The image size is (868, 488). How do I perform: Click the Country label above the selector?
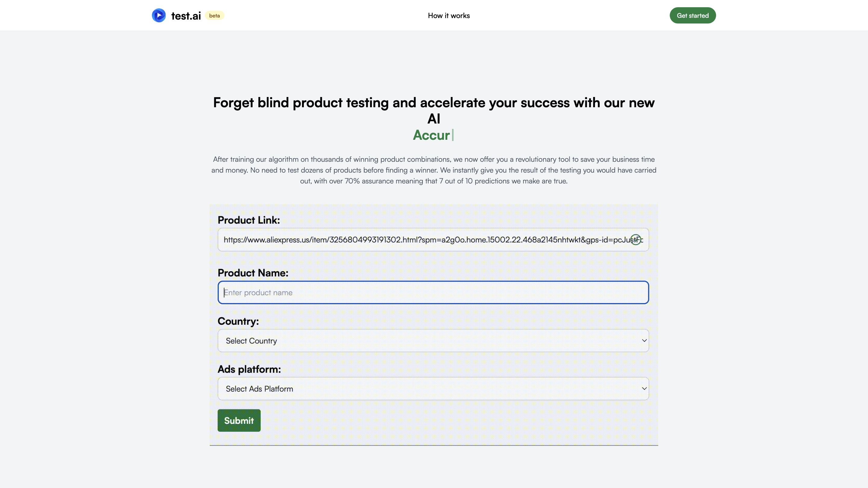pos(238,322)
